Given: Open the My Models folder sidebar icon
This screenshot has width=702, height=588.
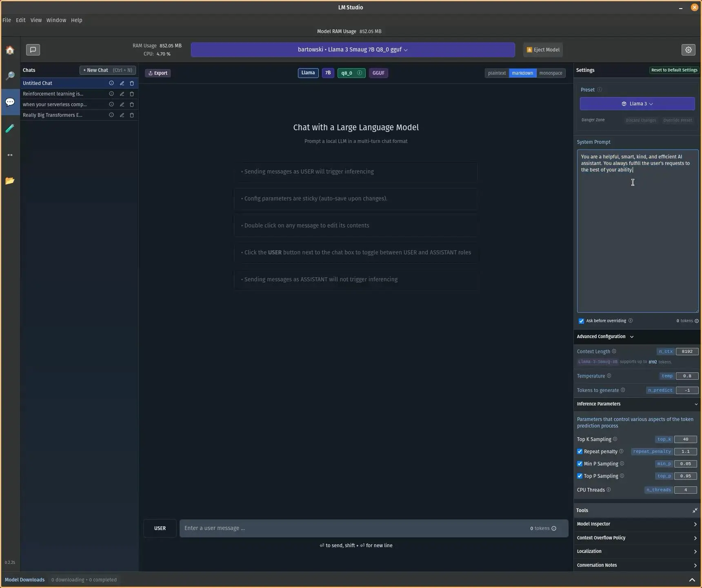Looking at the screenshot, I should 10,180.
